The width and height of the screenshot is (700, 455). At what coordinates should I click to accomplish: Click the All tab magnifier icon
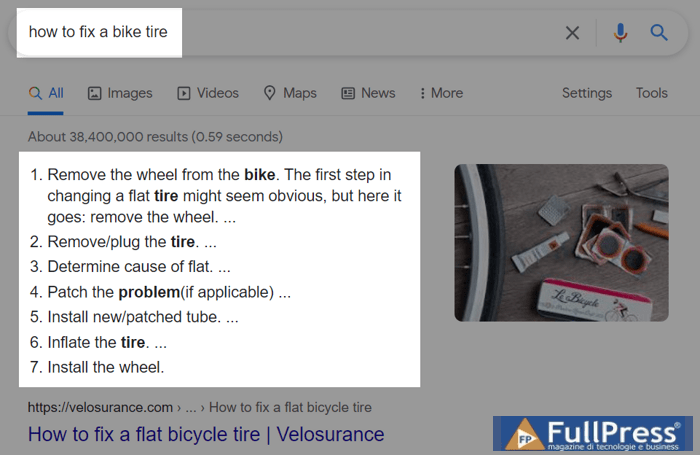(x=35, y=93)
